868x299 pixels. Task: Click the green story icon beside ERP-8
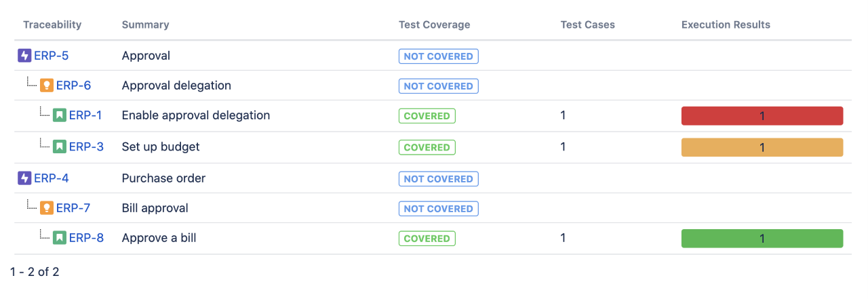click(60, 238)
